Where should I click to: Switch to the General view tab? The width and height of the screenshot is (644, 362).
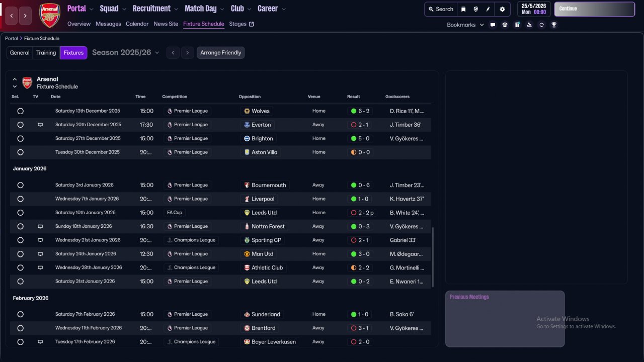click(x=20, y=53)
